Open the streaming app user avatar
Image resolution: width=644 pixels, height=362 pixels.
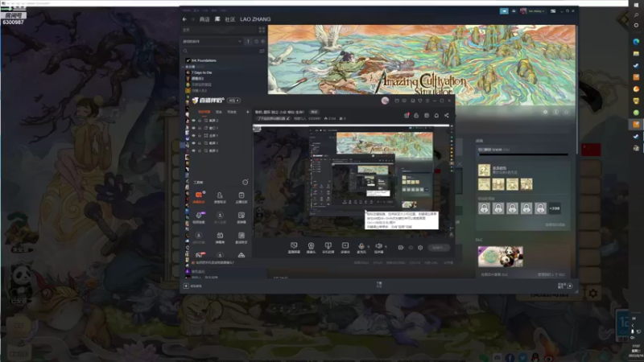385,101
